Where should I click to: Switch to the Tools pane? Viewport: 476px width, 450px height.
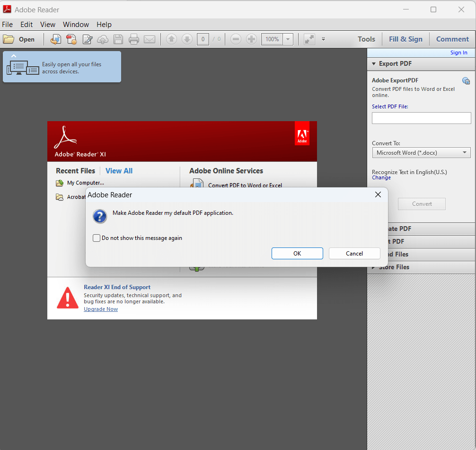pyautogui.click(x=366, y=39)
